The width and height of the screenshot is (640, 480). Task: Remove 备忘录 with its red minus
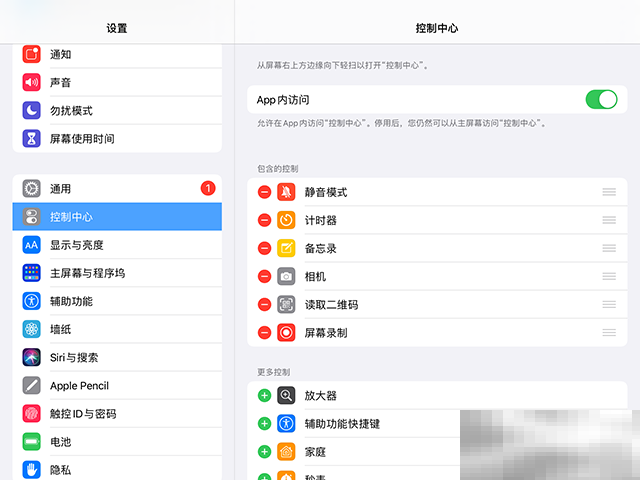pyautogui.click(x=264, y=248)
